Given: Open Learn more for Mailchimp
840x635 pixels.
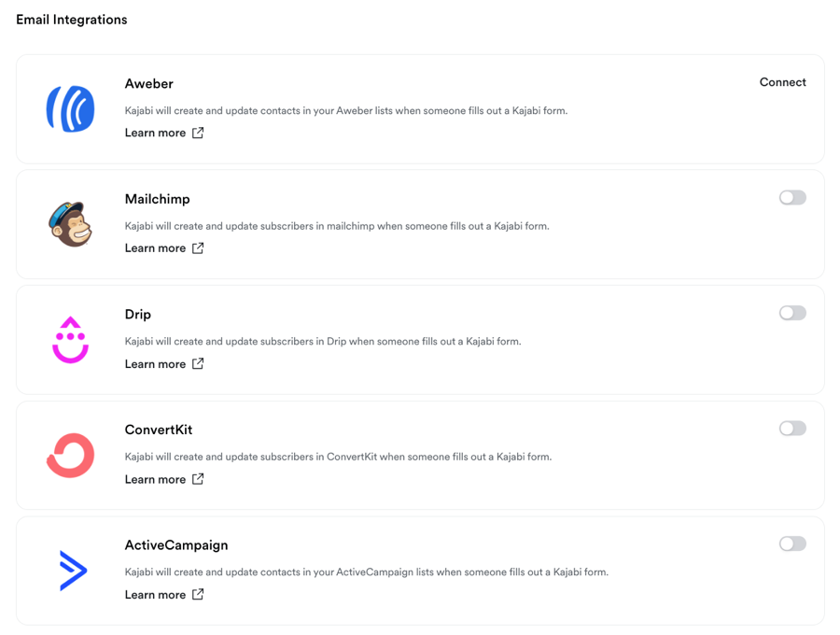Looking at the screenshot, I should point(155,248).
